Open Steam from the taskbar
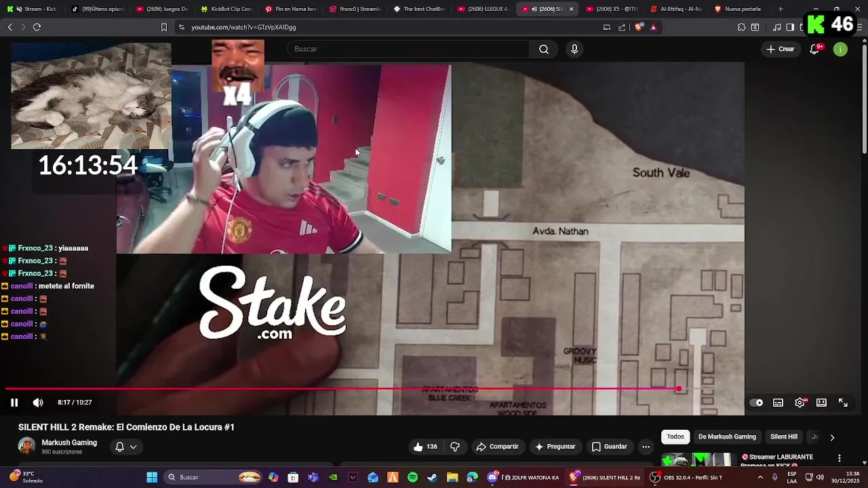This screenshot has height=488, width=868. [432, 477]
